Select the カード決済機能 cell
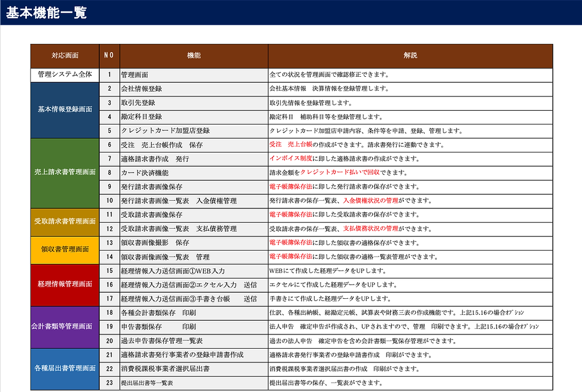 pos(194,173)
